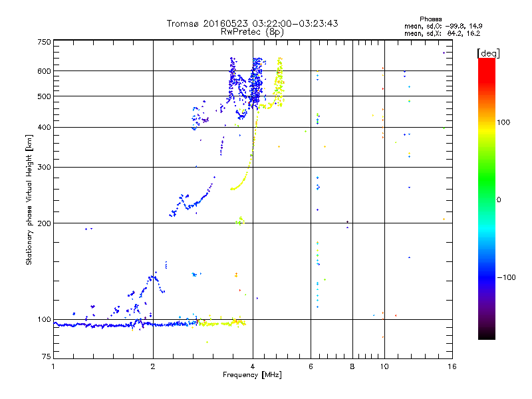Click the y-axis tick label '75'
Viewport: 532px width, 399px height.
(47, 356)
